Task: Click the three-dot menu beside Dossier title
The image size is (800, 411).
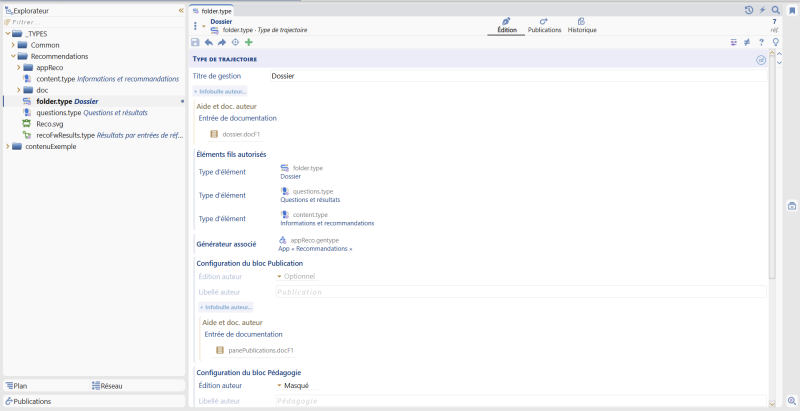Action: pyautogui.click(x=195, y=26)
